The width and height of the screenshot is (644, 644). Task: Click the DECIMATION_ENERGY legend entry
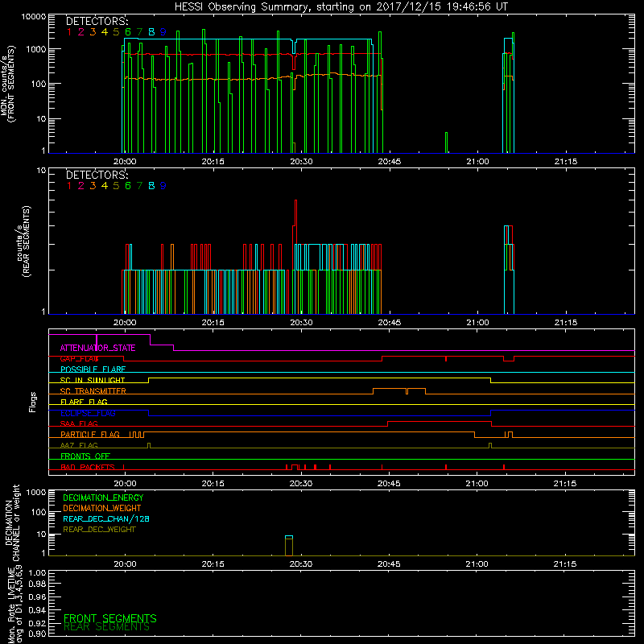point(103,497)
